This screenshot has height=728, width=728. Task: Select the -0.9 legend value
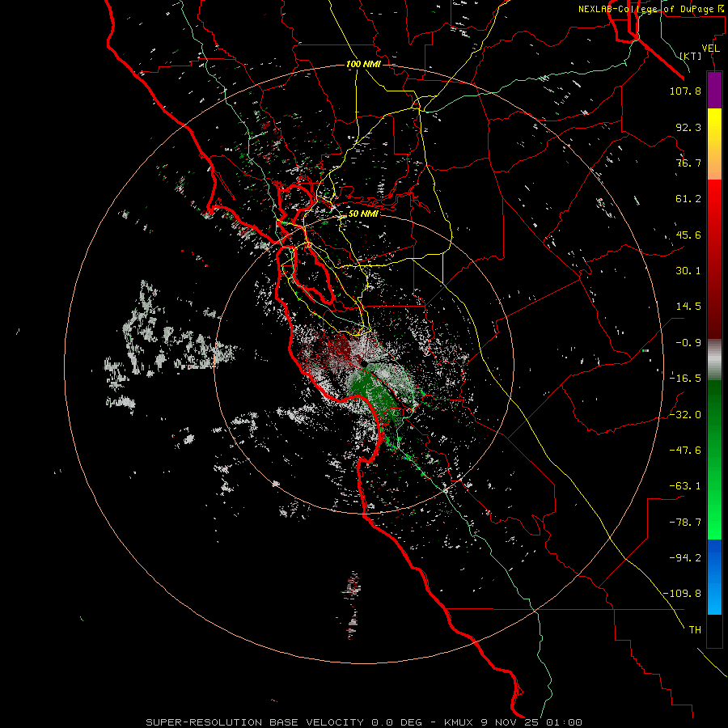pos(688,343)
